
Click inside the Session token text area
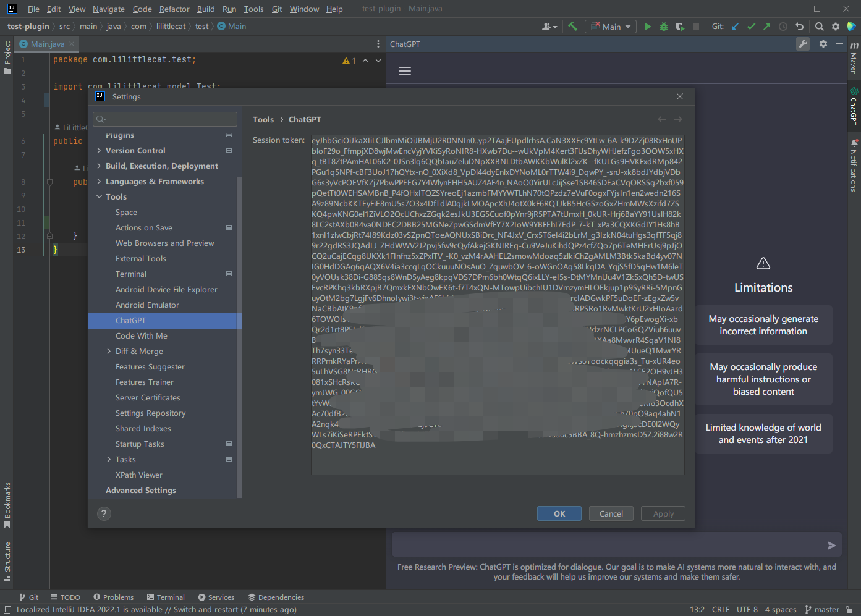tap(498, 305)
